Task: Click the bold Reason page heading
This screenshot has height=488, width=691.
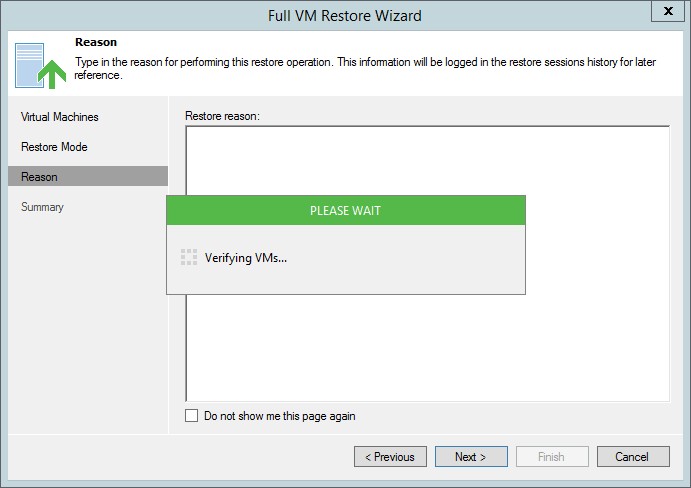Action: coord(96,42)
